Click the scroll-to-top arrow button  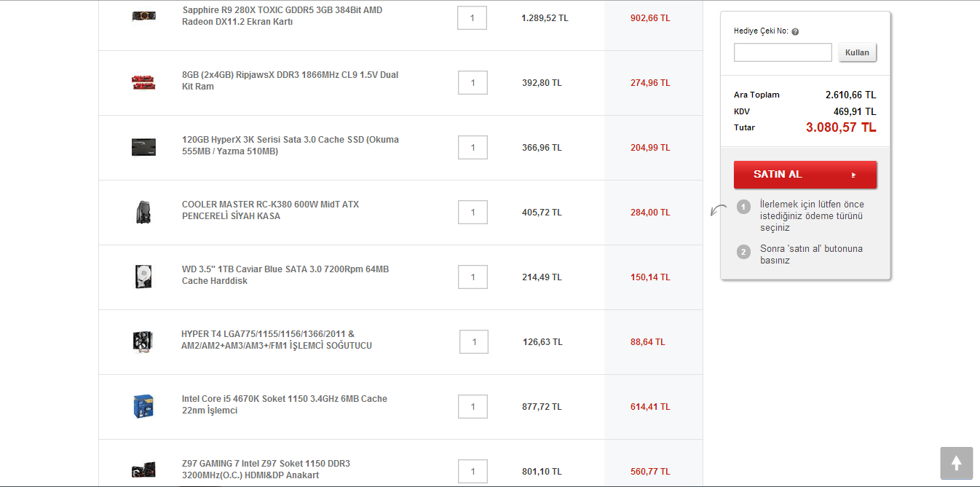point(957,463)
